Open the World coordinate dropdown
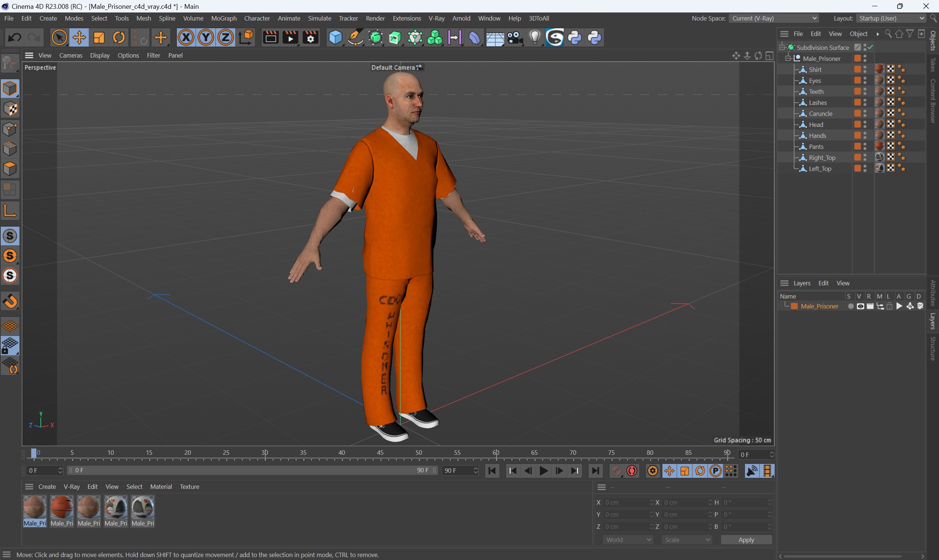939x560 pixels. tap(628, 539)
